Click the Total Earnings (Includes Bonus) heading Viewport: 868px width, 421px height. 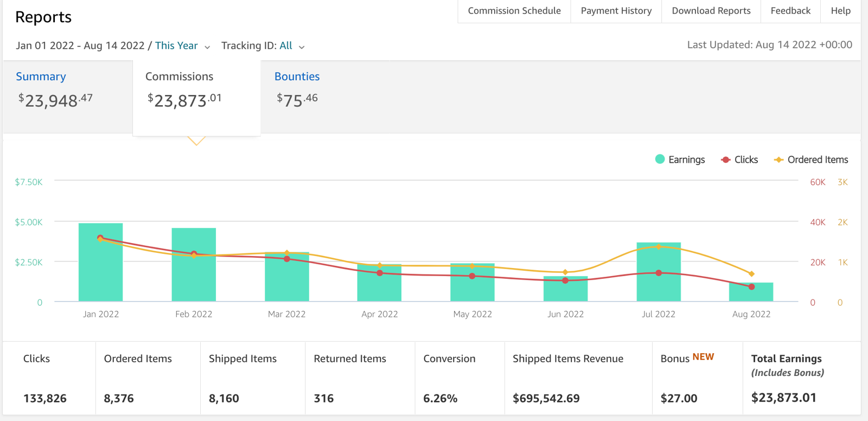coord(787,365)
